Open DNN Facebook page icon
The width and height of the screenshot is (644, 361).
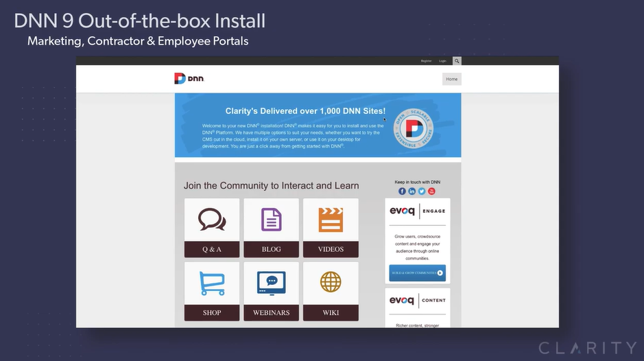[402, 191]
